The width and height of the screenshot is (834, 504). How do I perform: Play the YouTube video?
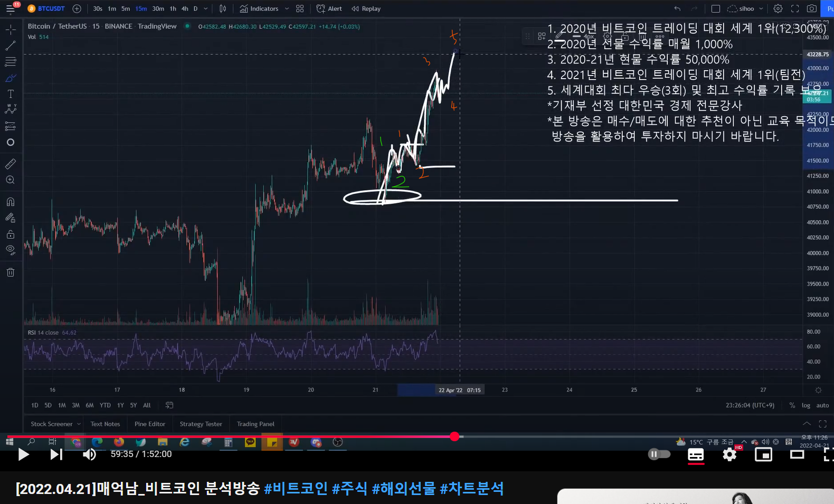(23, 454)
